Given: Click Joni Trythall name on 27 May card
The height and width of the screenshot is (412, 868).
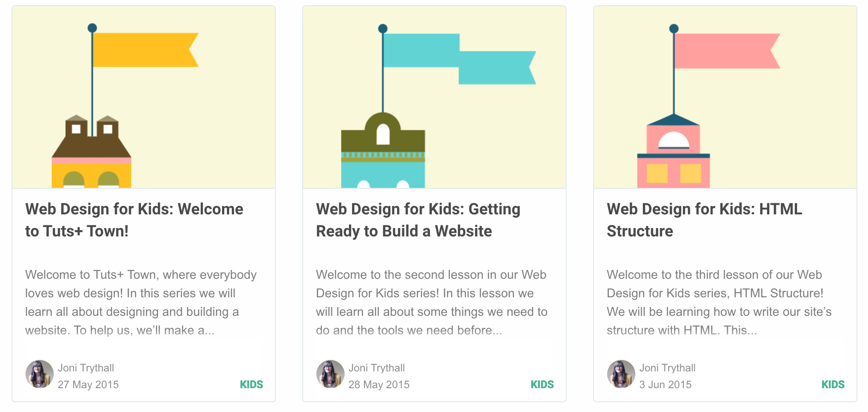Looking at the screenshot, I should [86, 368].
